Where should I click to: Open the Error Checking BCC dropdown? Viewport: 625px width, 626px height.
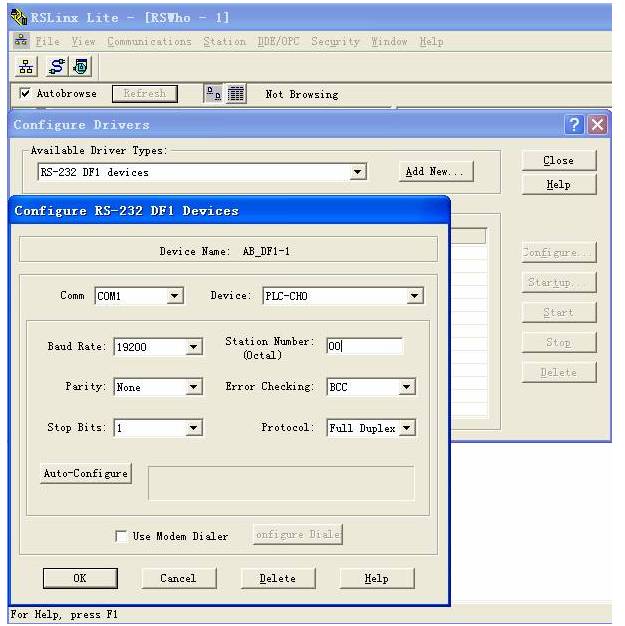pyautogui.click(x=407, y=386)
